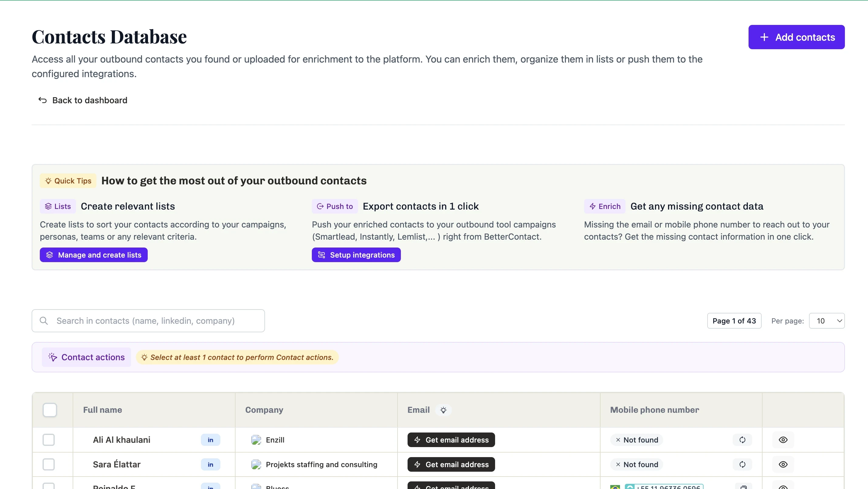This screenshot has height=489, width=868.
Task: Click Not found badge in Ali's row
Action: pos(636,440)
